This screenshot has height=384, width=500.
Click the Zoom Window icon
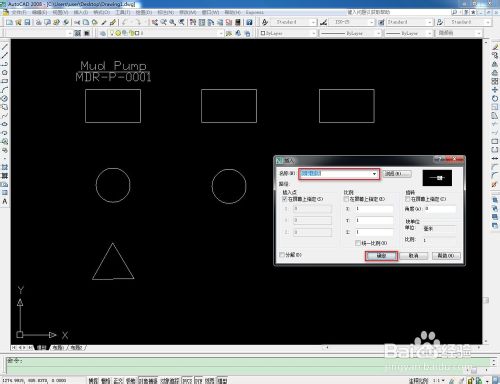click(172, 22)
